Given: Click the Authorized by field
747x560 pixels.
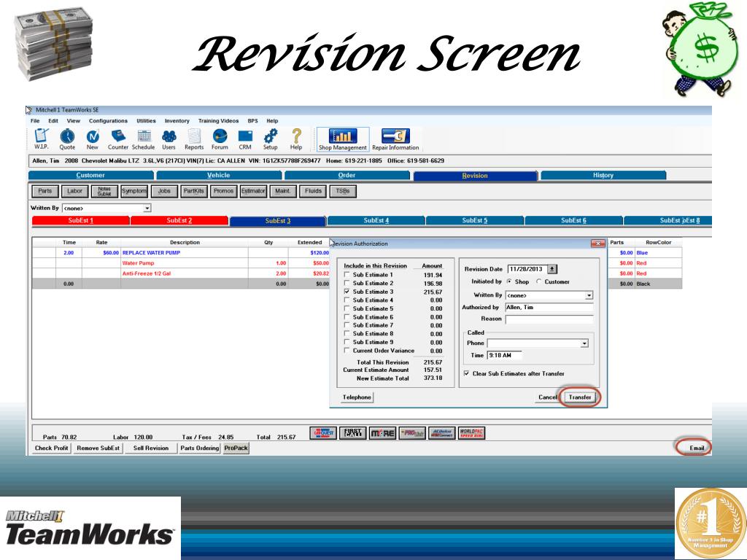Looking at the screenshot, I should 549,307.
